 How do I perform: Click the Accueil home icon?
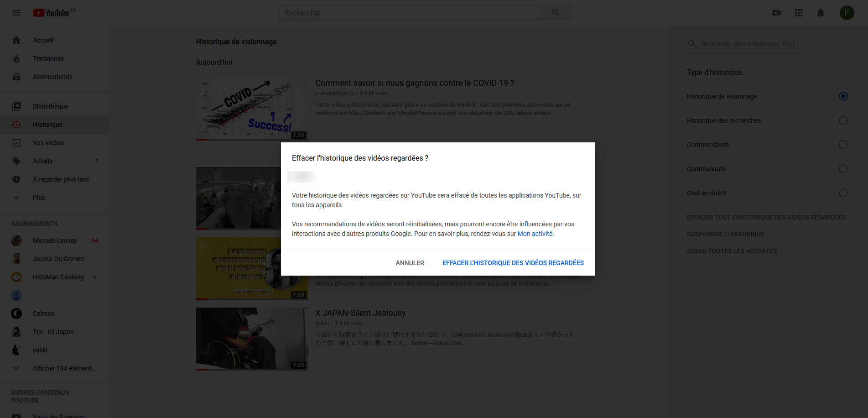tap(16, 40)
